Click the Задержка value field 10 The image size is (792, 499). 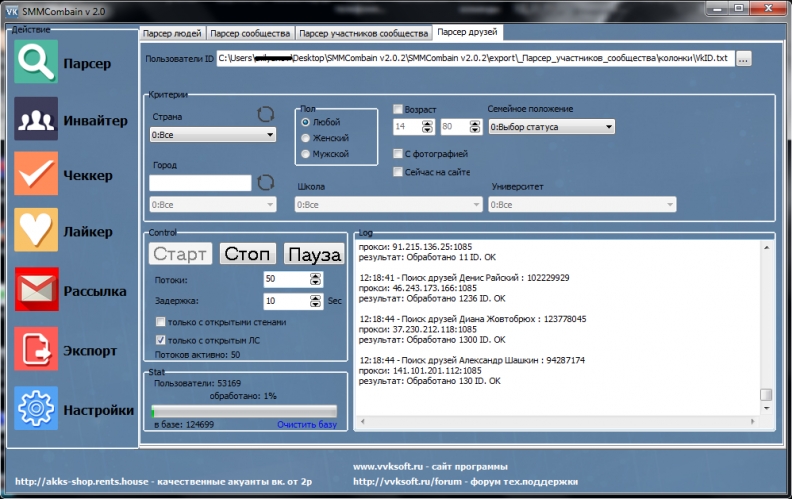(x=286, y=302)
